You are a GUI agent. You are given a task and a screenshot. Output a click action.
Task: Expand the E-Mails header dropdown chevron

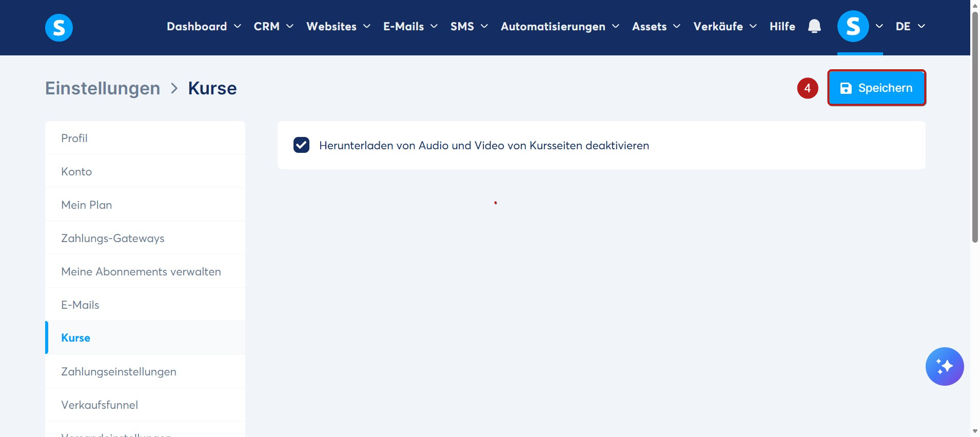[x=434, y=26]
